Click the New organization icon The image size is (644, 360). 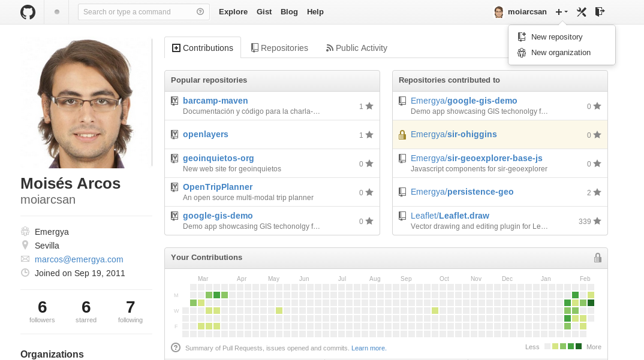pyautogui.click(x=522, y=53)
